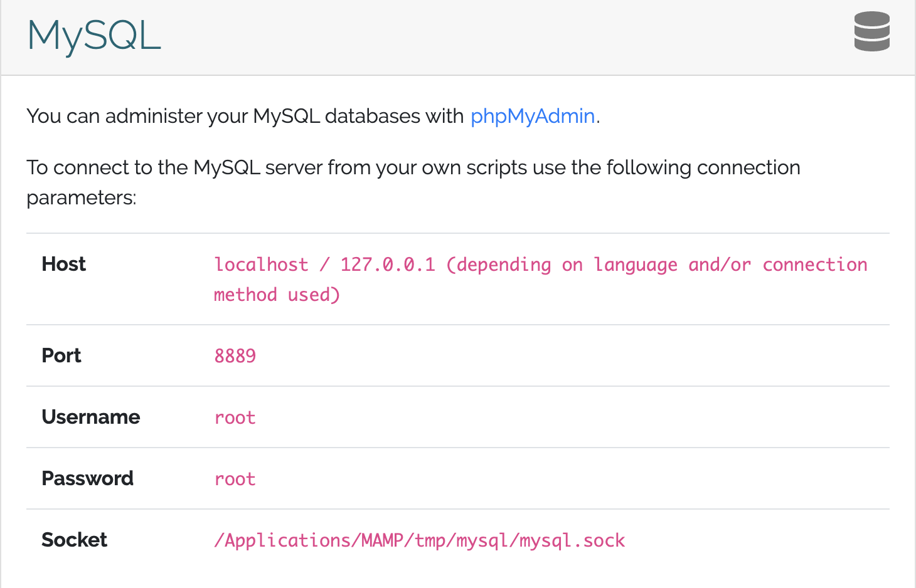This screenshot has height=588, width=916.
Task: Click the Password row label
Action: tap(87, 478)
